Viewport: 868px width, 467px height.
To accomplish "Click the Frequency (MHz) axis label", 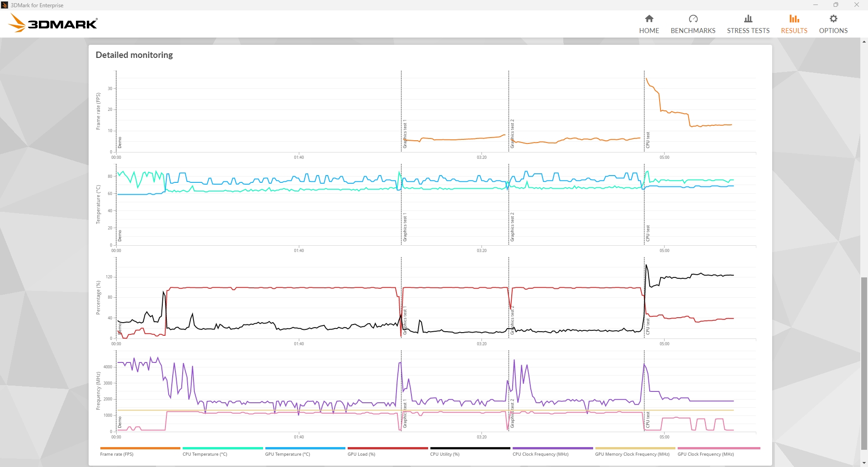I will [x=98, y=391].
